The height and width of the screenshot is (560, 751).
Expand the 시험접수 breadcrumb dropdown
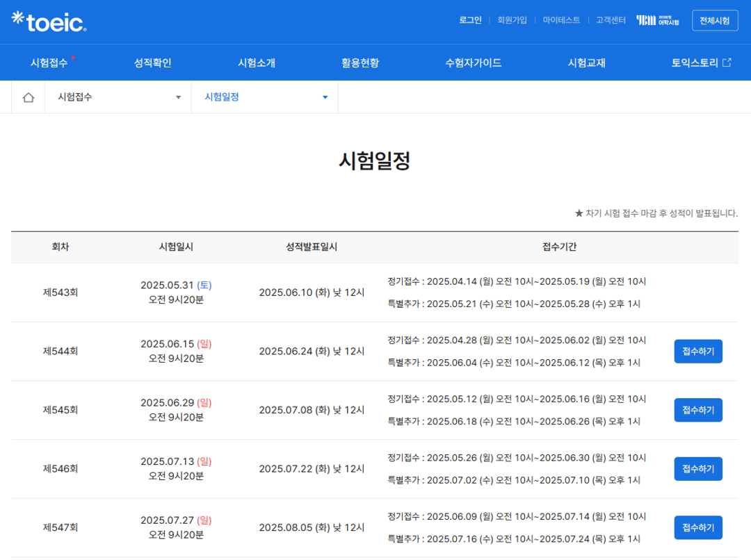(x=118, y=97)
